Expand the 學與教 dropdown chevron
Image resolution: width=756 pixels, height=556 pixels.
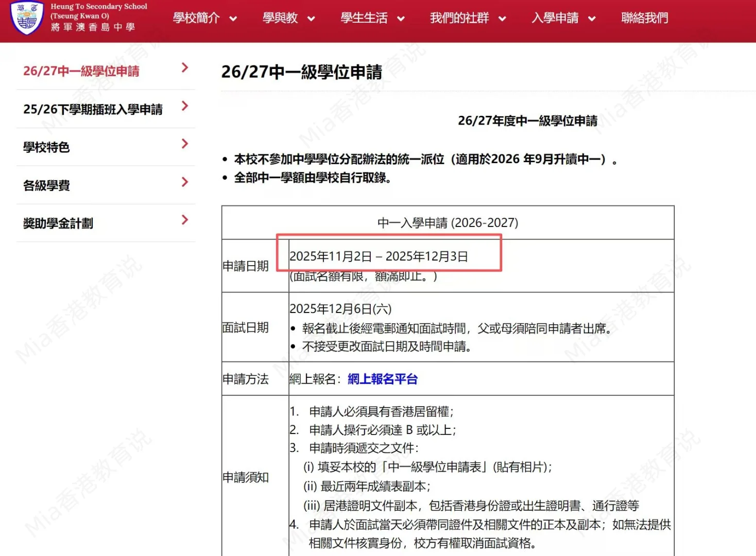(311, 19)
